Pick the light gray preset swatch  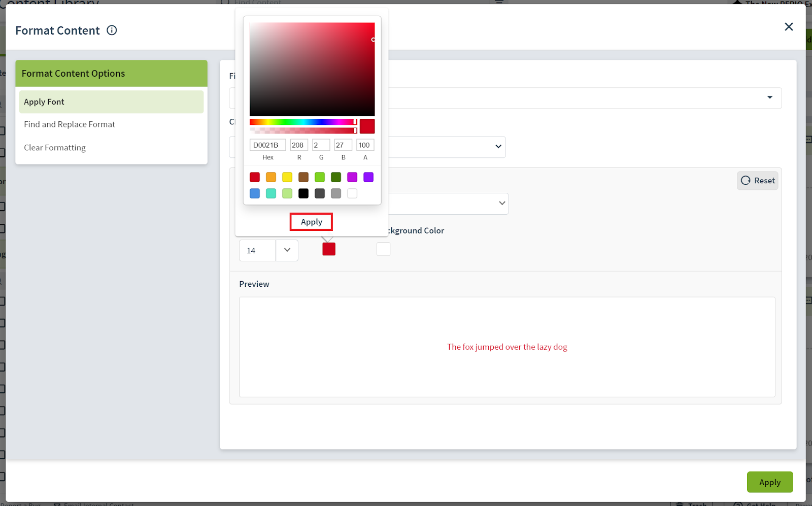point(336,193)
